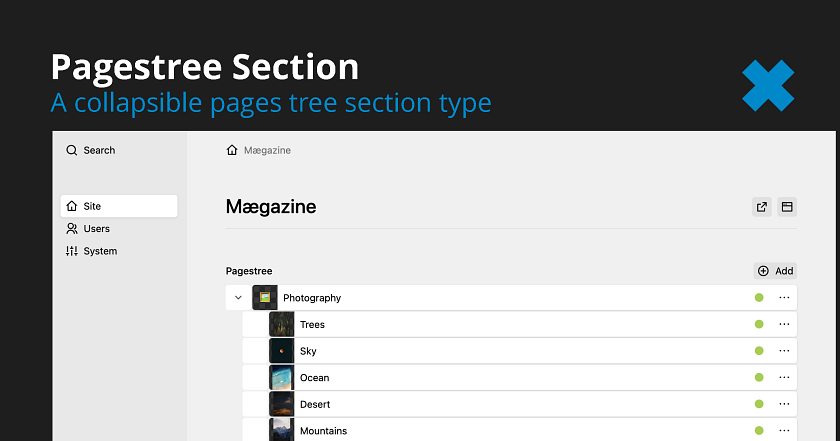Click the preview layout icon button

787,207
